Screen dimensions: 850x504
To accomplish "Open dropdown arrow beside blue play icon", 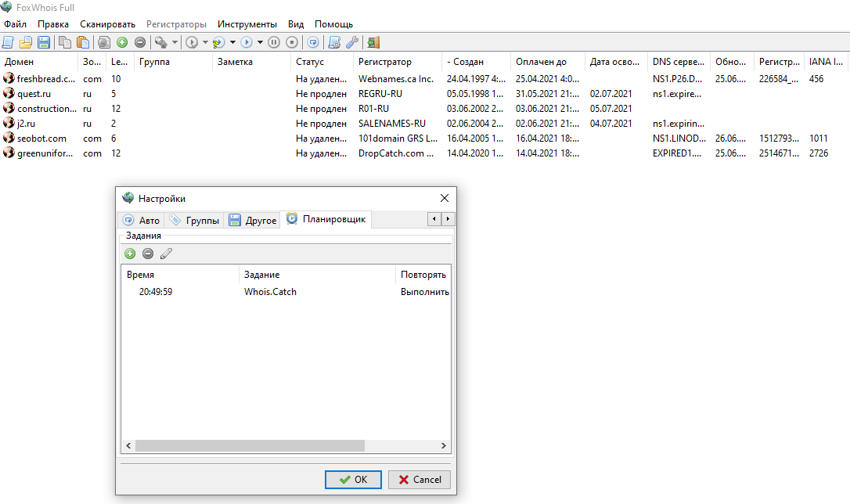I will pyautogui.click(x=260, y=42).
